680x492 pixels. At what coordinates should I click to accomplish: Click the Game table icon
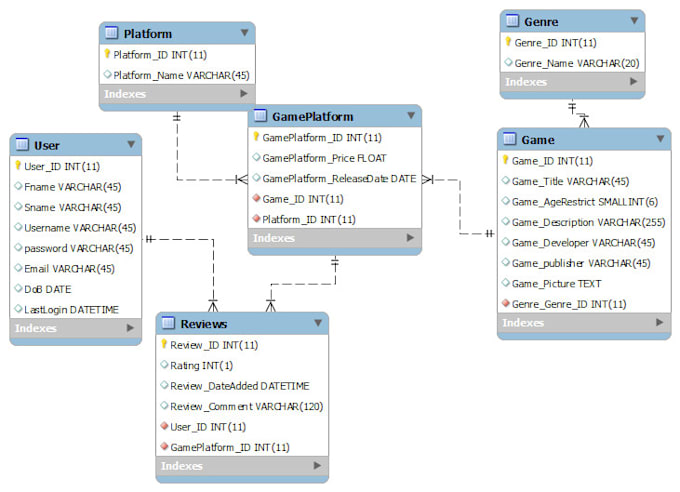[x=510, y=139]
